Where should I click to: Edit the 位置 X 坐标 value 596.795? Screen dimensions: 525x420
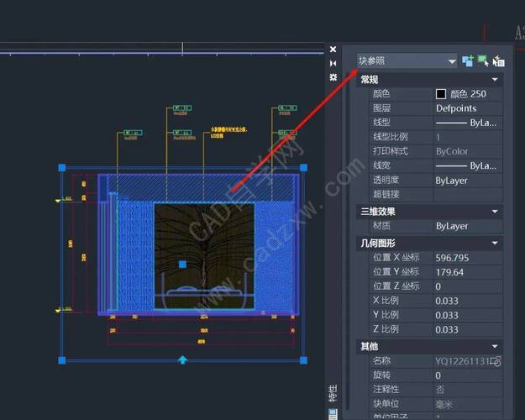pos(467,257)
